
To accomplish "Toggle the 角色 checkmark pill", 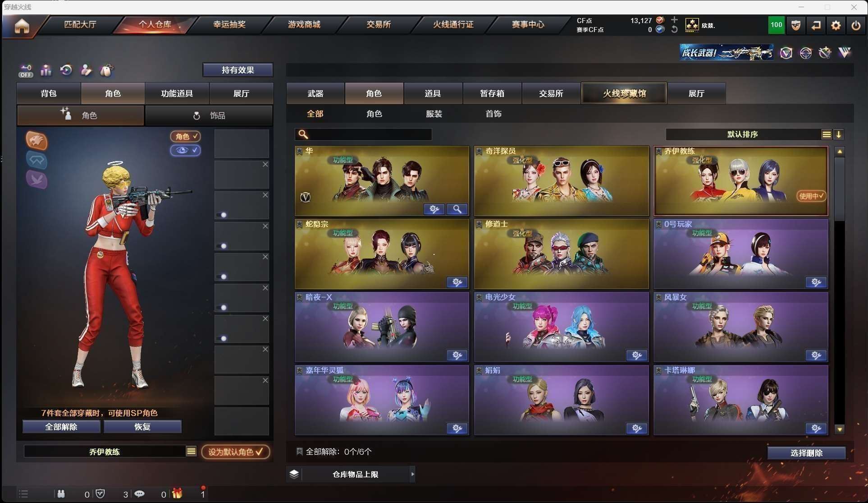I will click(185, 136).
